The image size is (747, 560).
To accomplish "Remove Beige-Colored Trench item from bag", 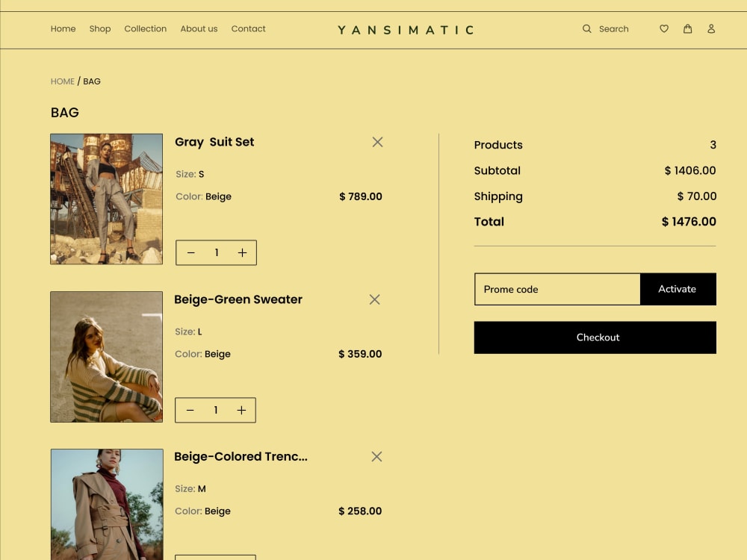I will click(376, 456).
